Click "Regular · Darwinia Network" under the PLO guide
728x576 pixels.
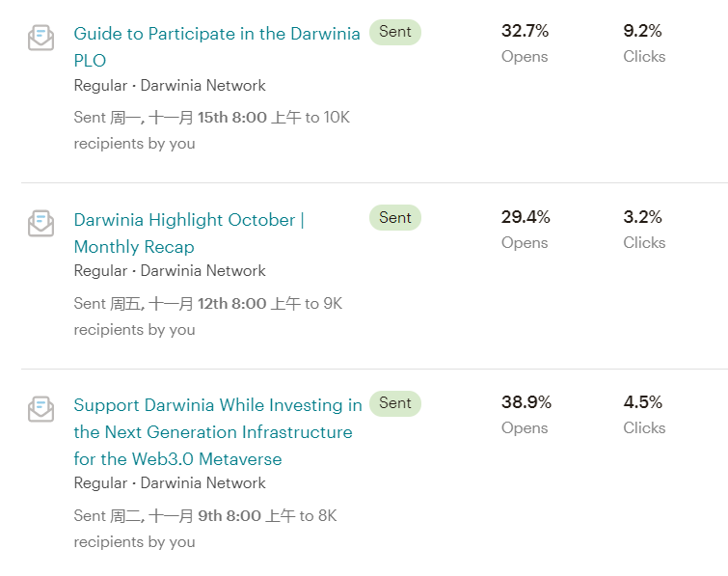click(x=170, y=85)
